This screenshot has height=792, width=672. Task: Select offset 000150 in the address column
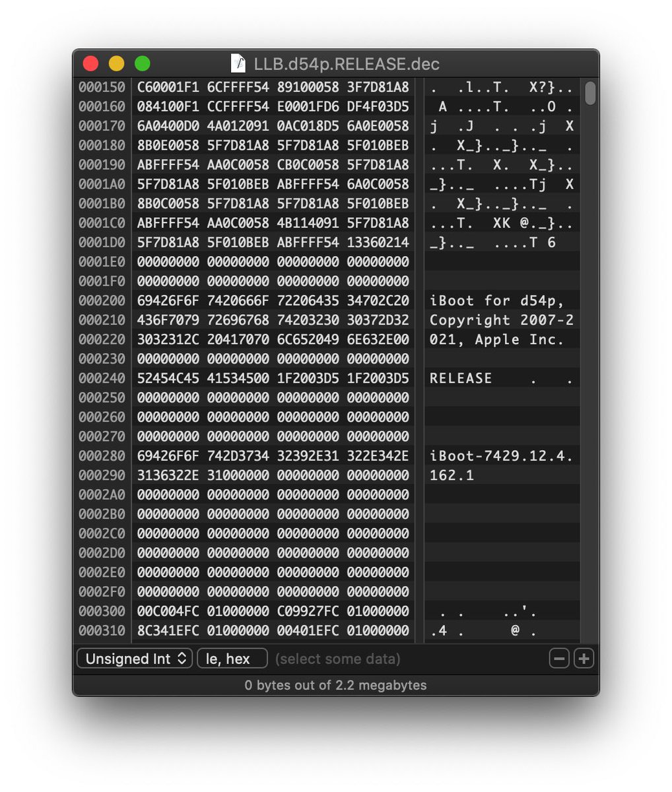coord(102,87)
